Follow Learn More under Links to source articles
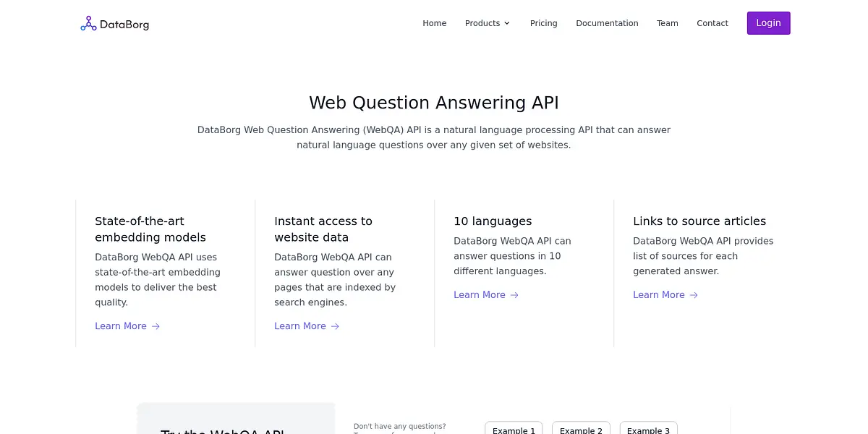868x434 pixels. click(x=659, y=295)
